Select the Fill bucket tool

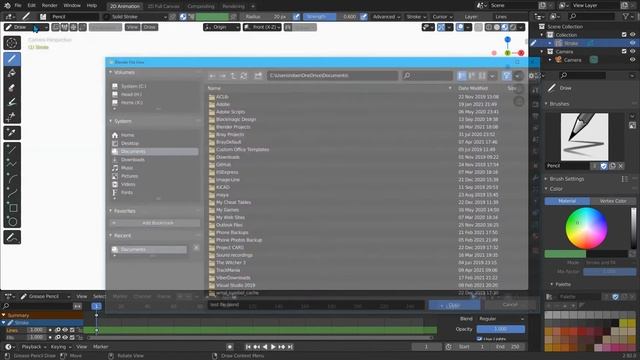(x=12, y=73)
